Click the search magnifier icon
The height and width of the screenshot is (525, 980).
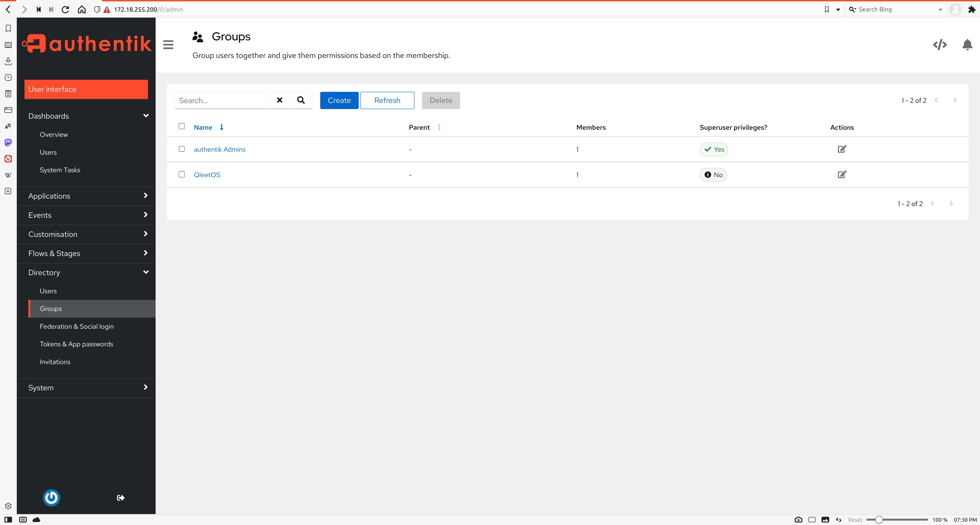(301, 100)
